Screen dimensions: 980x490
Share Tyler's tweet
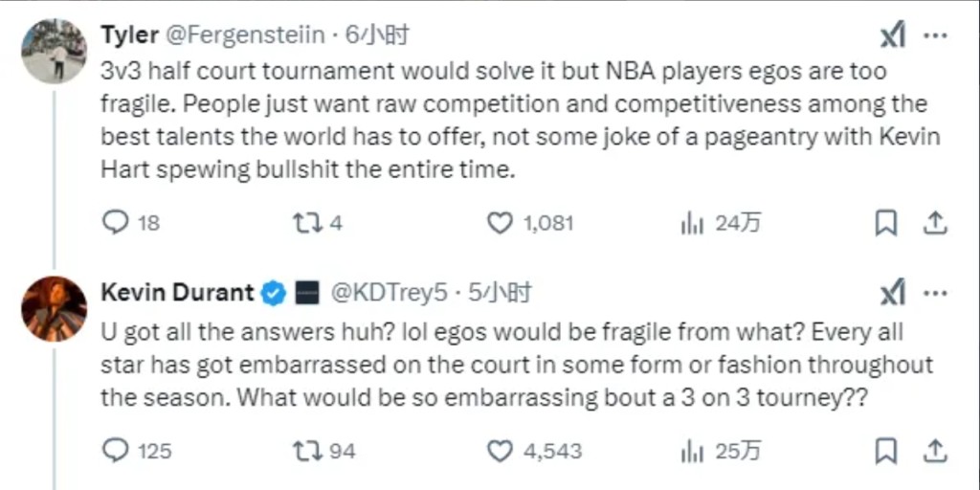(x=935, y=223)
